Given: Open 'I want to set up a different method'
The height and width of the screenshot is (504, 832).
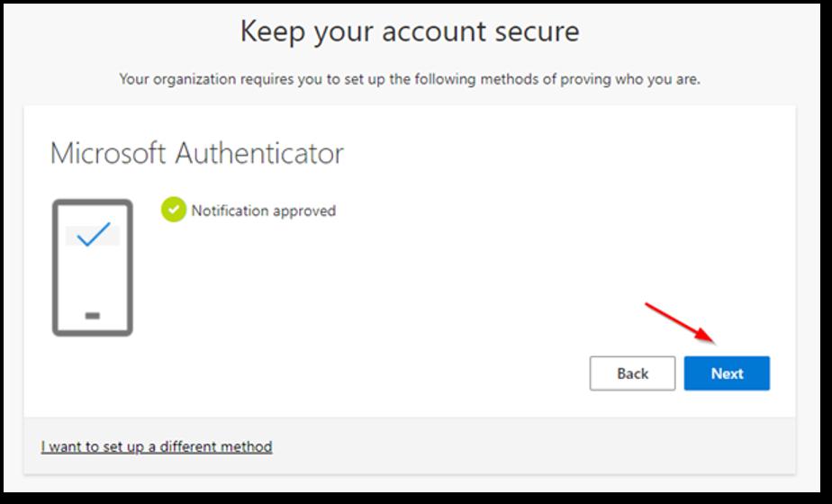Looking at the screenshot, I should [157, 446].
